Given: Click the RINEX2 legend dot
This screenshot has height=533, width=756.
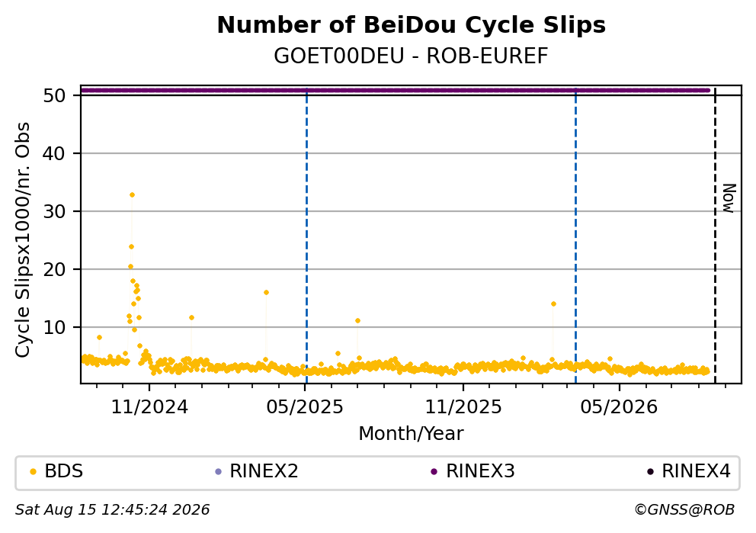Looking at the screenshot, I should (x=218, y=472).
